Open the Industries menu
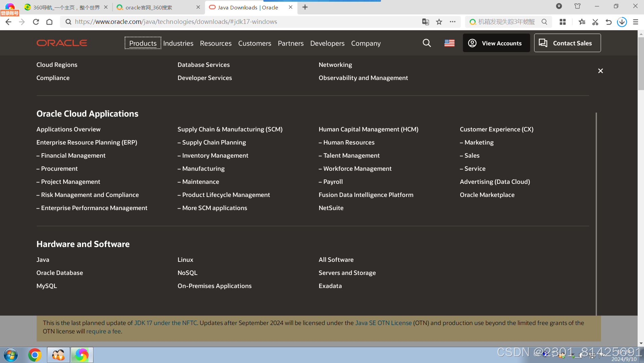The height and width of the screenshot is (363, 644). pos(178,43)
